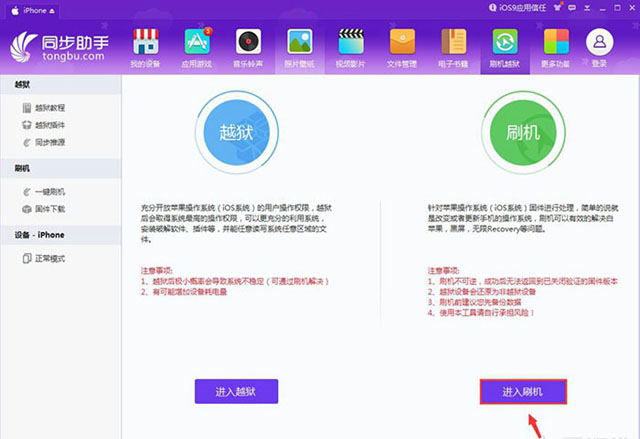Click the 进入越狱 button
The width and height of the screenshot is (640, 439).
[x=236, y=392]
